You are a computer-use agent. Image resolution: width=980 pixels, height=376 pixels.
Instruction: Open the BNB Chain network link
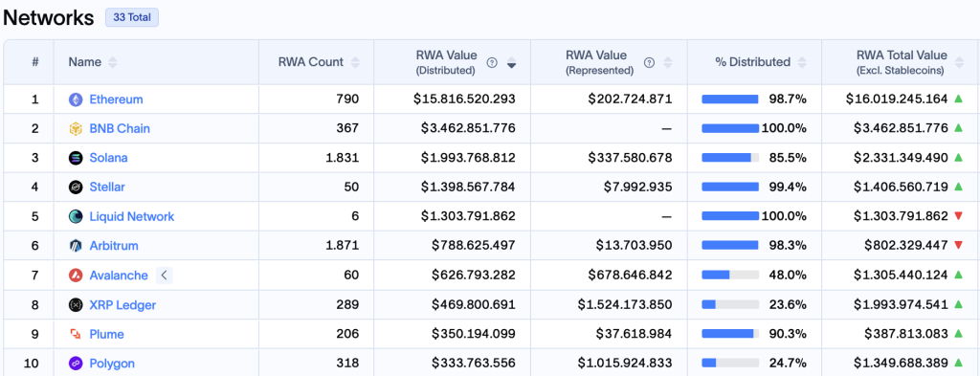click(x=120, y=128)
